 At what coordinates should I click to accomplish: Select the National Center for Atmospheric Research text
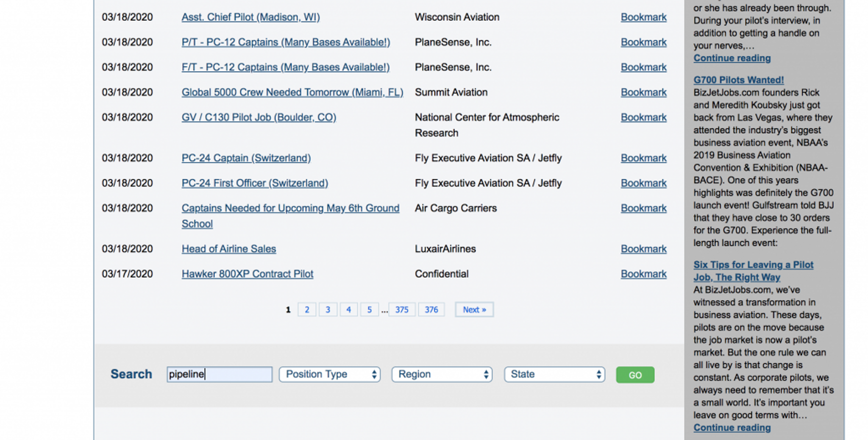pos(487,125)
